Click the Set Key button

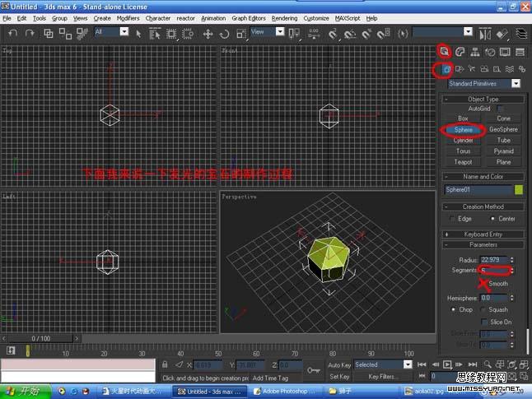(x=339, y=377)
